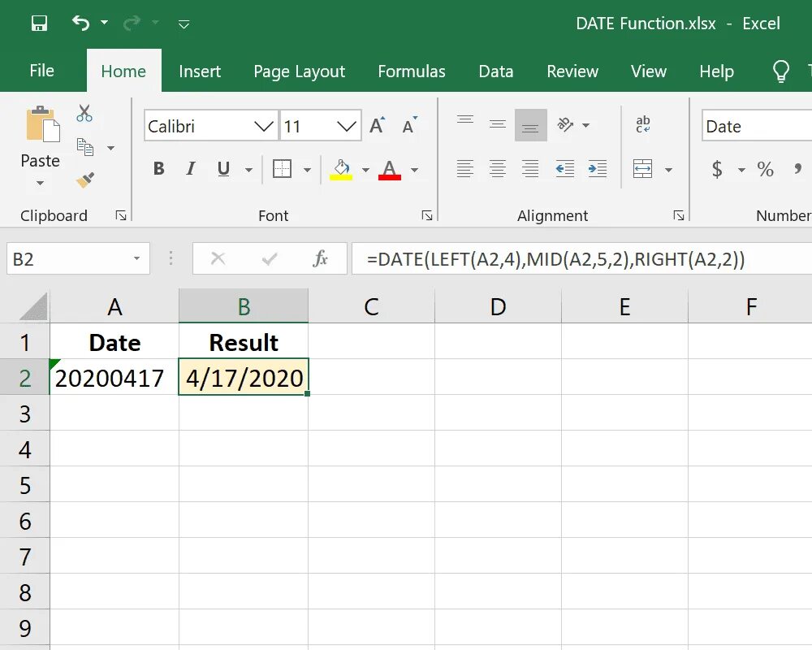Toggle Center alignment

point(498,169)
